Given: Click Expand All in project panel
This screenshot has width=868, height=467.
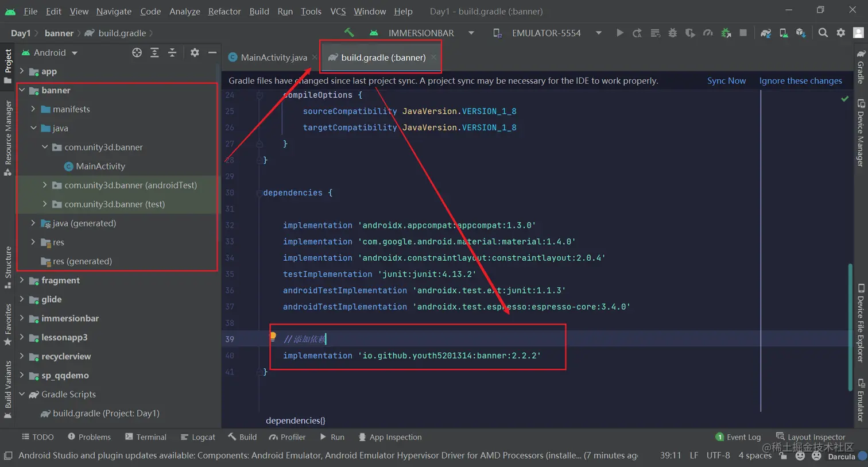Looking at the screenshot, I should [154, 52].
